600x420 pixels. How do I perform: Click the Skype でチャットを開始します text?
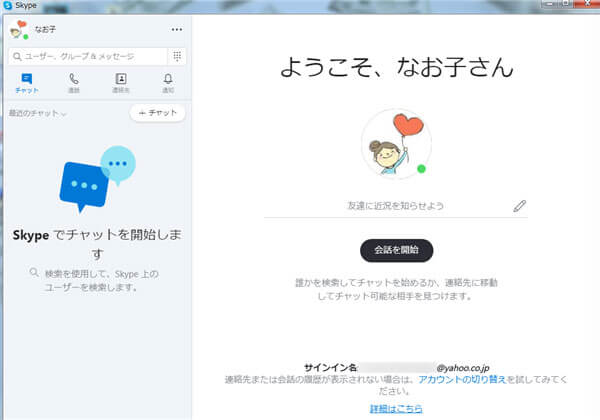coord(97,244)
